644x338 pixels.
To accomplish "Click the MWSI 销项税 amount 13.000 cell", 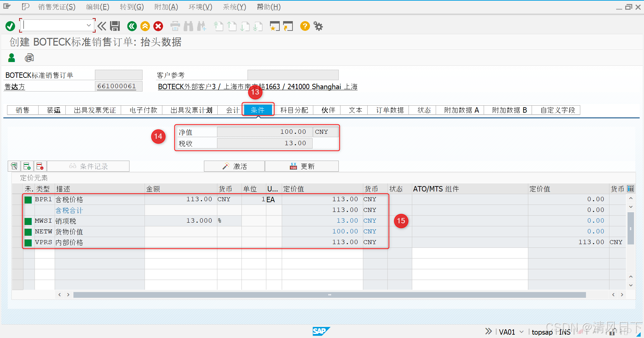I will click(x=181, y=221).
